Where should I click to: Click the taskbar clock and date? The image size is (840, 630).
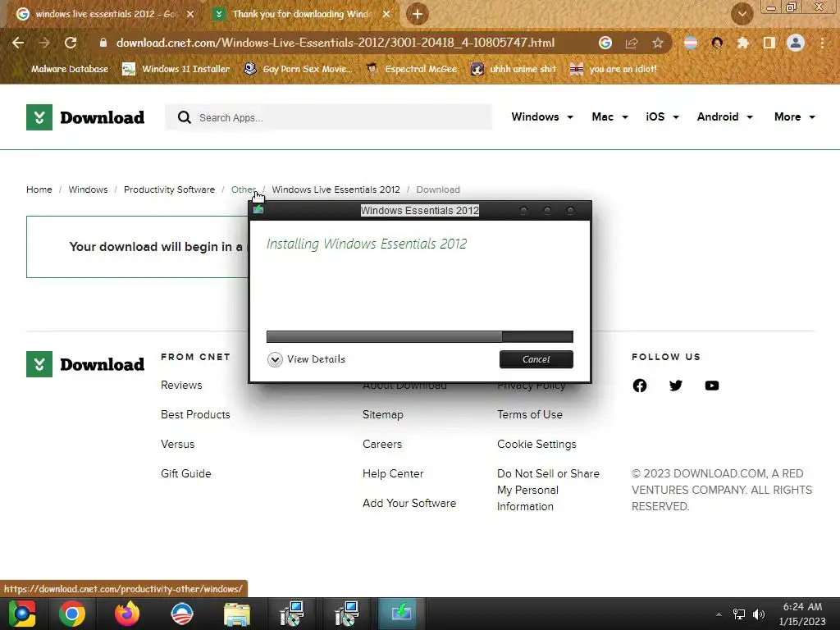(802, 614)
